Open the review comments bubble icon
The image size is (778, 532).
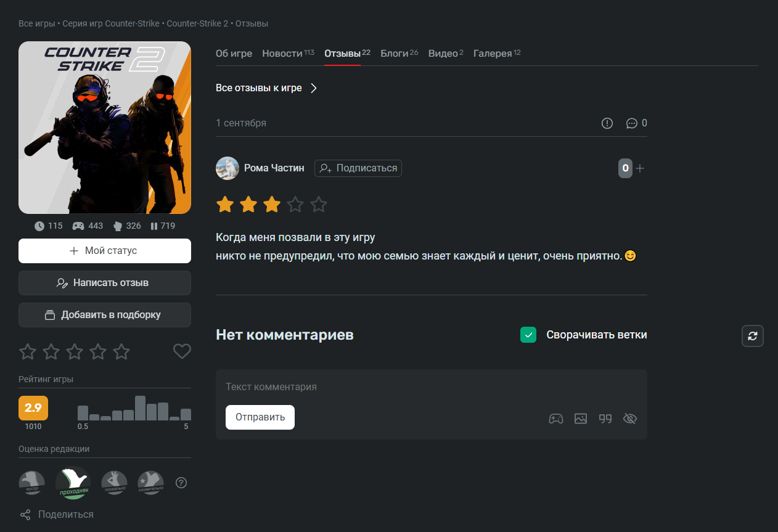coord(631,123)
